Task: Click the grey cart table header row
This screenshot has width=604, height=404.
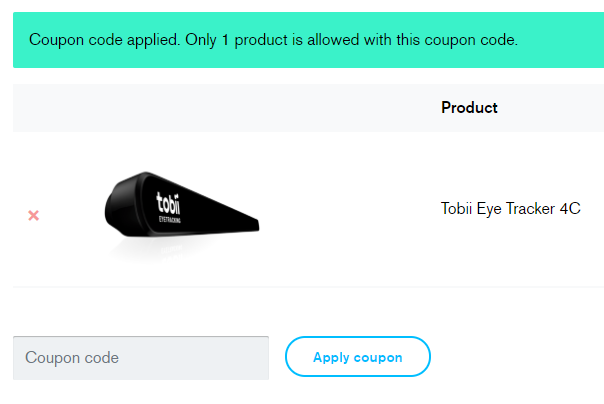Action: 308,108
